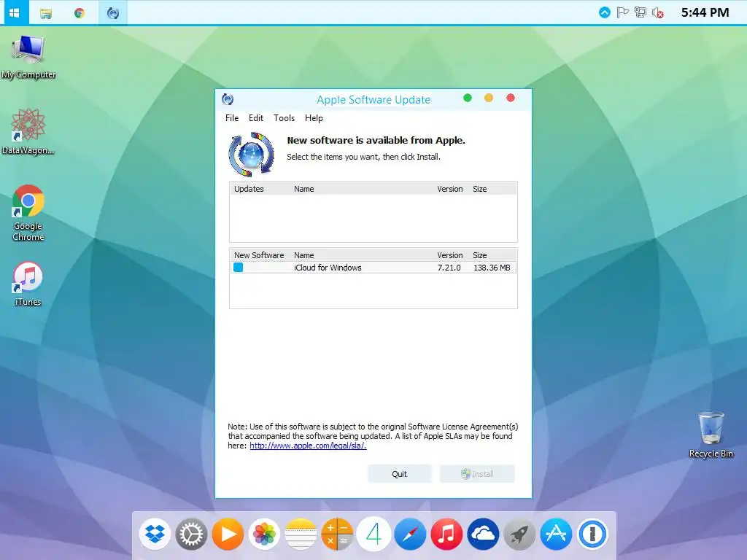
Task: Click the blue up-arrow tray icon
Action: pos(605,12)
